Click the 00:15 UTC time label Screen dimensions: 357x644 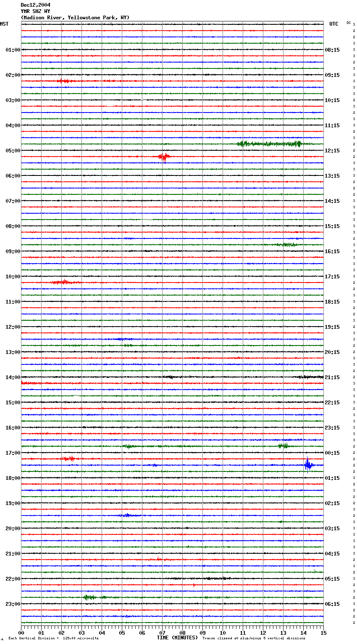coord(332,453)
